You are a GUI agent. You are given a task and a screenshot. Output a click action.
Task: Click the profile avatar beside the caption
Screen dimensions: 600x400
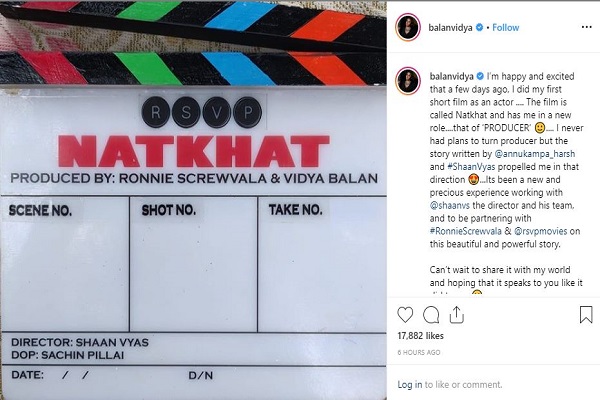click(408, 81)
